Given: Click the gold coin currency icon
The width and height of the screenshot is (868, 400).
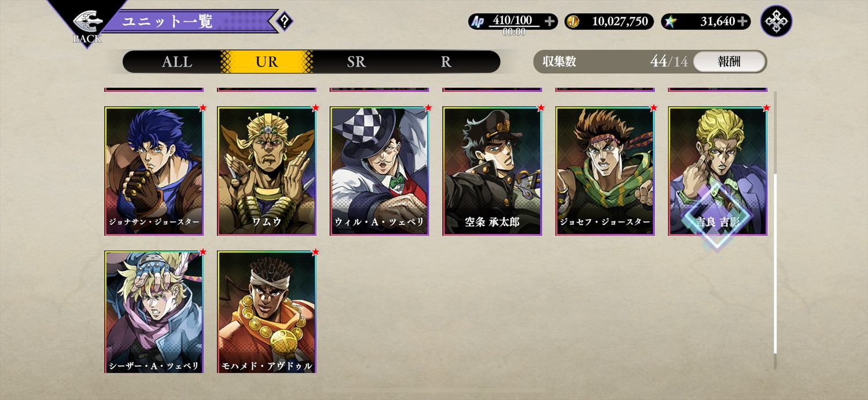Looking at the screenshot, I should 573,22.
